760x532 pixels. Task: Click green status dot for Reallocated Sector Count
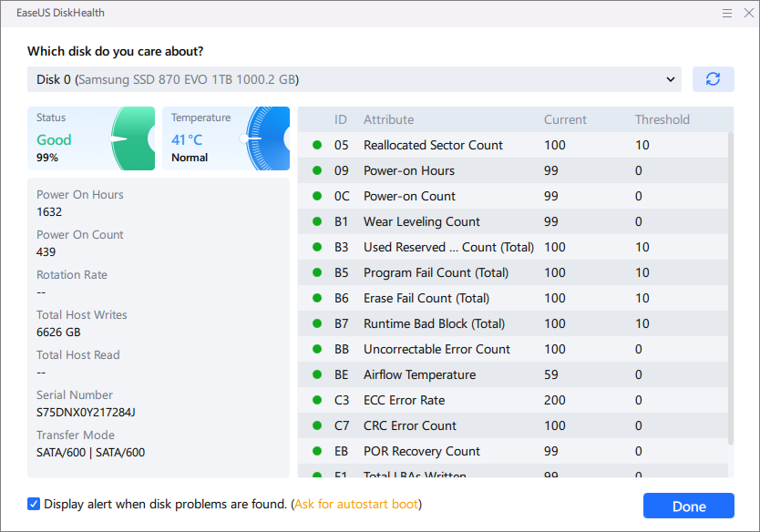(317, 145)
